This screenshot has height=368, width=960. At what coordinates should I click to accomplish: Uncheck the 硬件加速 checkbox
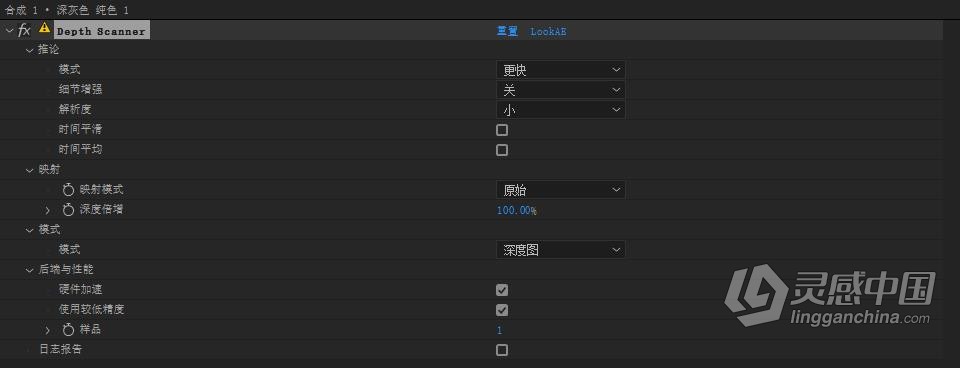(x=502, y=290)
